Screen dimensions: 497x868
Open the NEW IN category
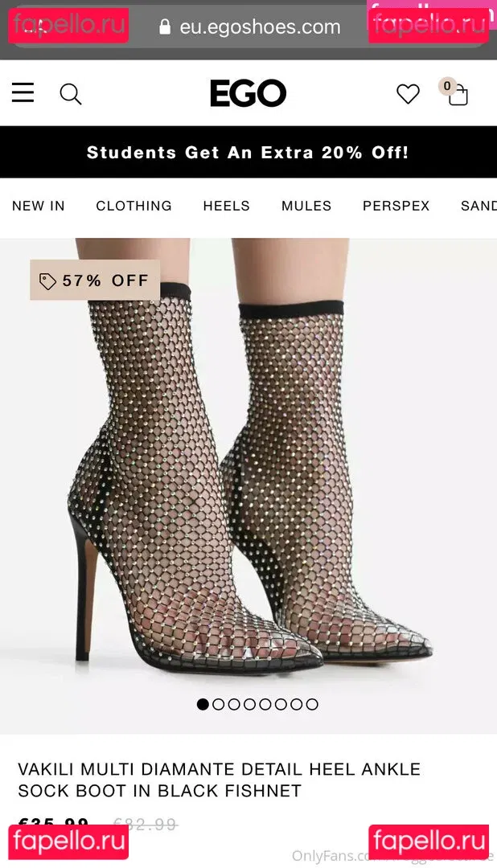(39, 206)
